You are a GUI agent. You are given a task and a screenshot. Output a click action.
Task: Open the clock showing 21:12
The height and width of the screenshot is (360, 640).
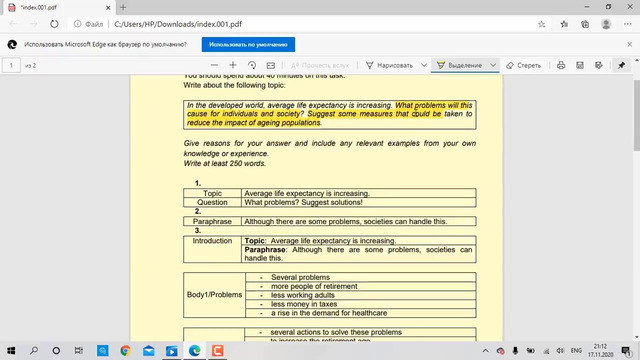[x=600, y=351]
